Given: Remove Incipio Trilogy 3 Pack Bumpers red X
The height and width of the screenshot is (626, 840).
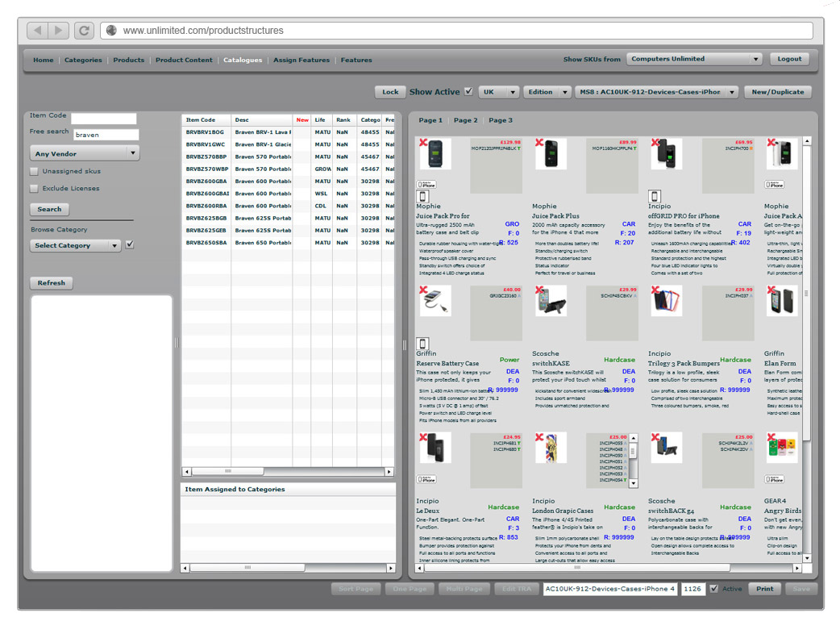Looking at the screenshot, I should point(655,290).
